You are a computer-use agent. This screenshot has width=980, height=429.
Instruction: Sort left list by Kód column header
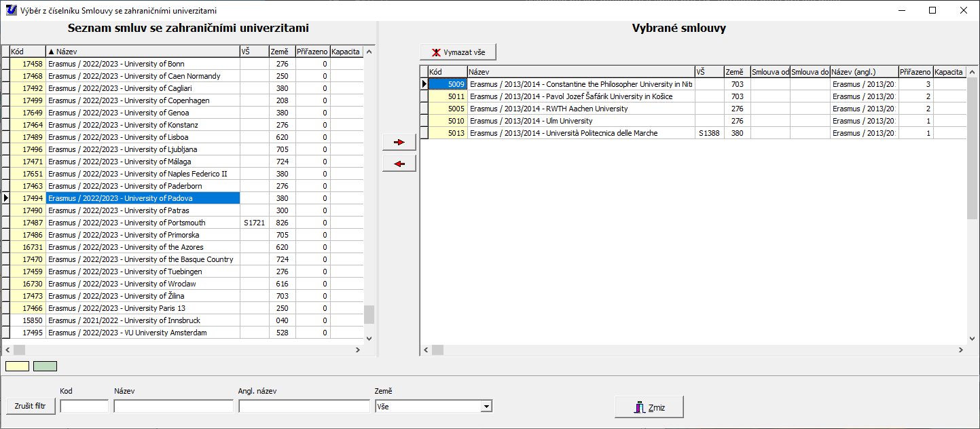coord(27,52)
